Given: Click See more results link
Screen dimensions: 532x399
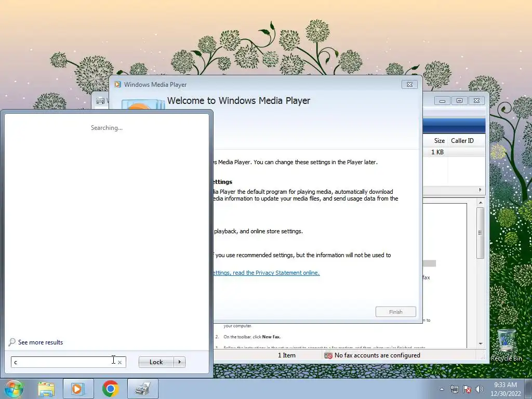Looking at the screenshot, I should point(41,342).
